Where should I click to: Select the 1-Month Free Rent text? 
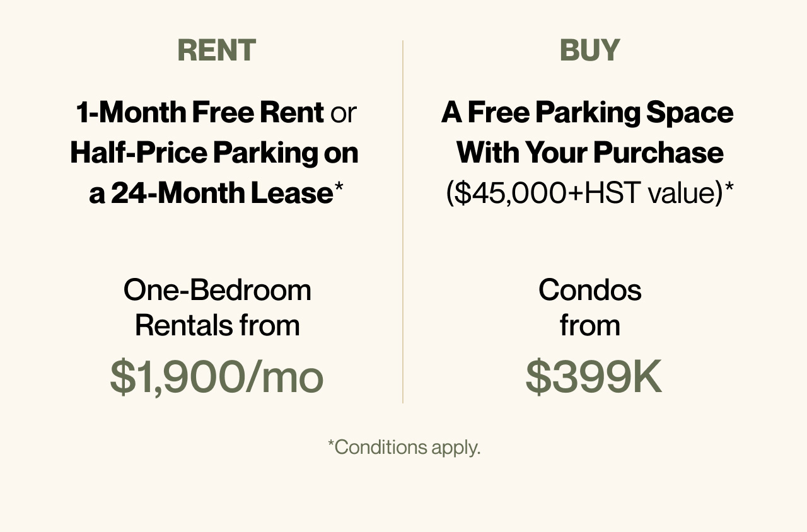200,113
